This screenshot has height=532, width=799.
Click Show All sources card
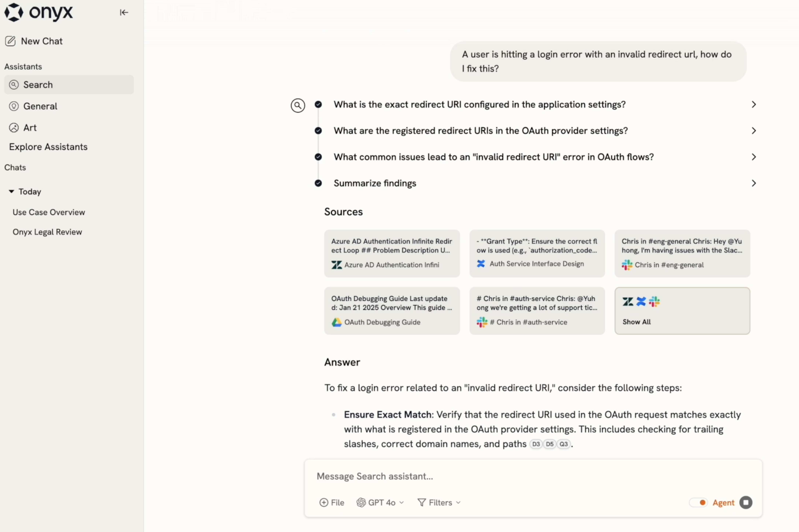pyautogui.click(x=682, y=311)
